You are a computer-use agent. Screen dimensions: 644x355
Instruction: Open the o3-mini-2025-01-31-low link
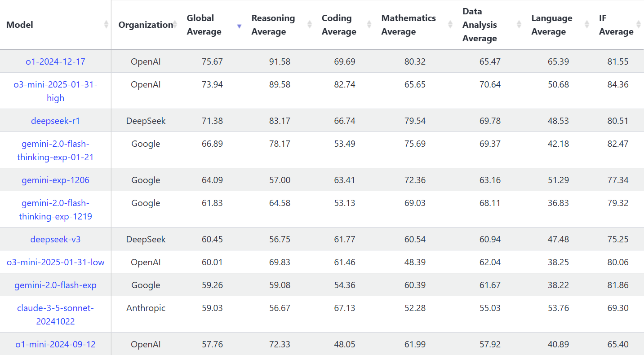coord(55,262)
